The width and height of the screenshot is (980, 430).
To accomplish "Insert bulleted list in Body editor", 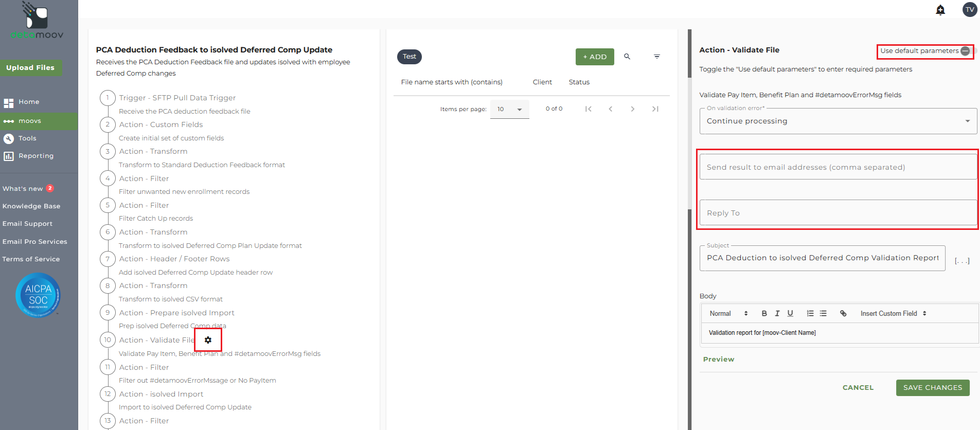I will (x=823, y=313).
